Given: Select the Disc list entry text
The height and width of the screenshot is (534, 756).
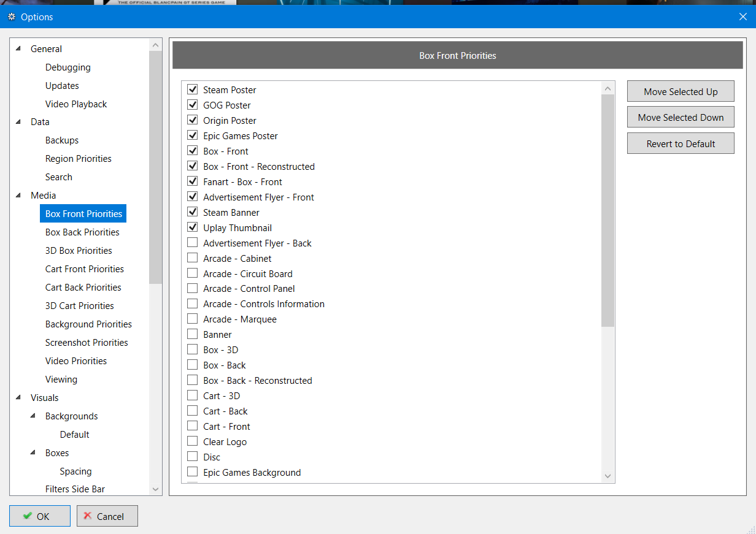Looking at the screenshot, I should coord(211,457).
